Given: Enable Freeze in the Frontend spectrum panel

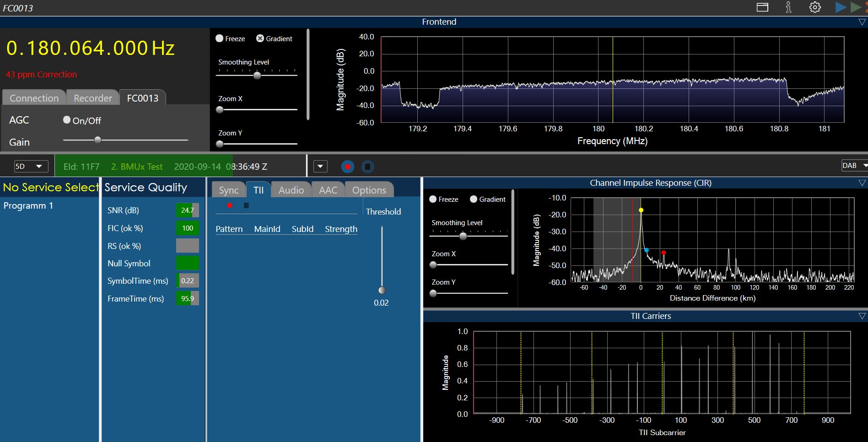Looking at the screenshot, I should click(x=220, y=38).
